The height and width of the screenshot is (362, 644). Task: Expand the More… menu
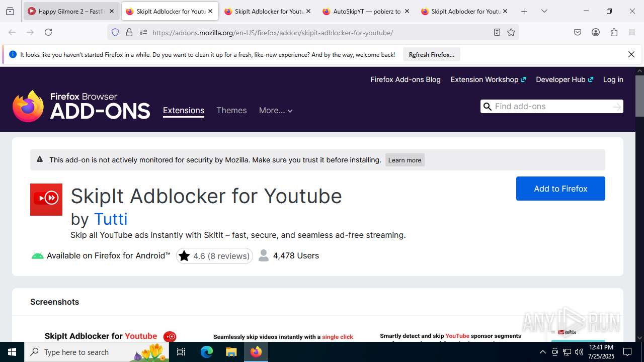point(276,111)
